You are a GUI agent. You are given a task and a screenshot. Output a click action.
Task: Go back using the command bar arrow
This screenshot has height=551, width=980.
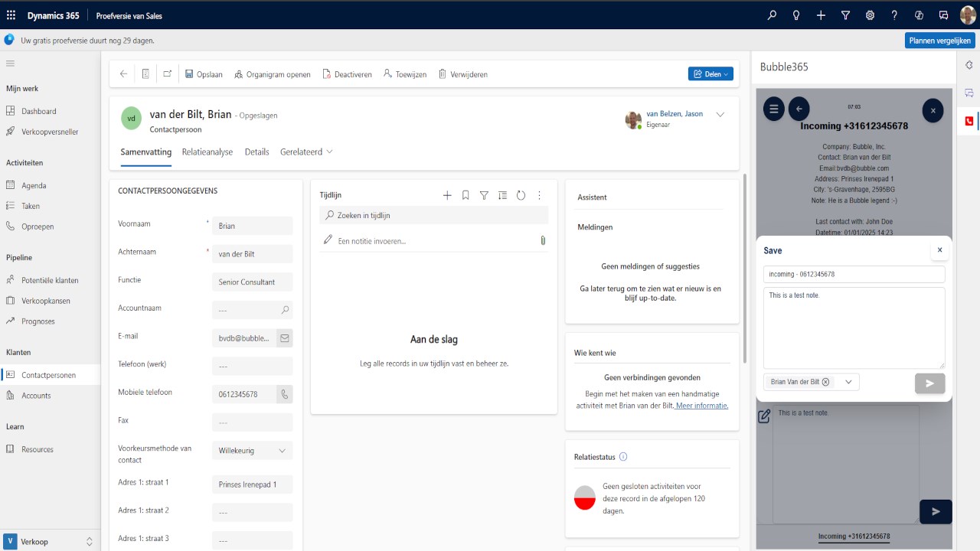123,74
